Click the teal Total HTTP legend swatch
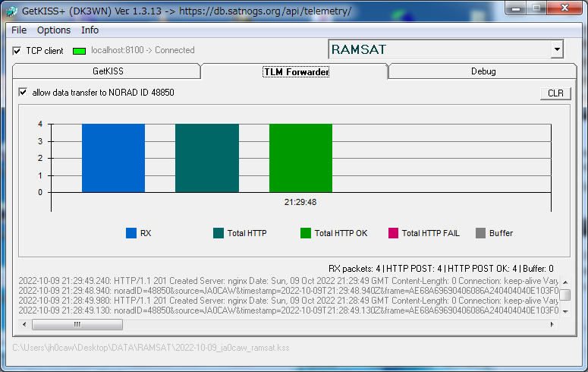Image resolution: width=588 pixels, height=372 pixels. click(219, 233)
